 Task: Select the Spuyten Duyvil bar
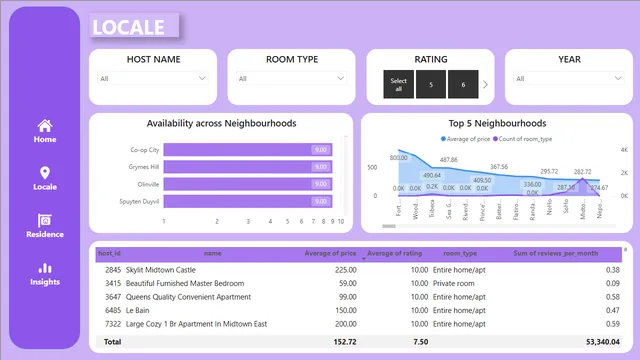pos(248,201)
